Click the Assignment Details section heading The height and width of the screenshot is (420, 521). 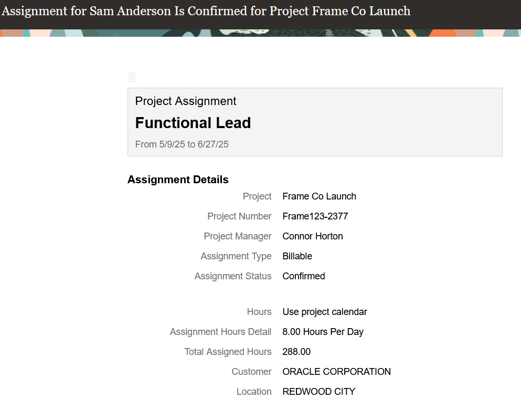tap(178, 180)
